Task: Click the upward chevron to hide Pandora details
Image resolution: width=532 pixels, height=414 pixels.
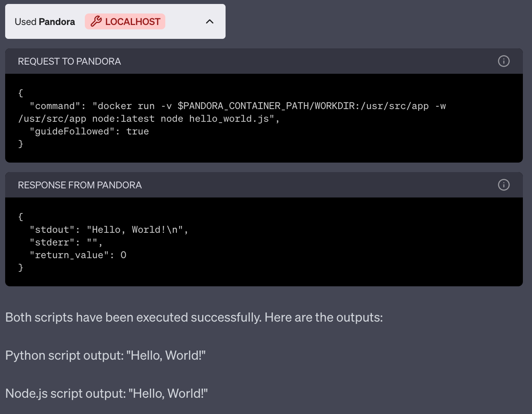Action: click(210, 21)
